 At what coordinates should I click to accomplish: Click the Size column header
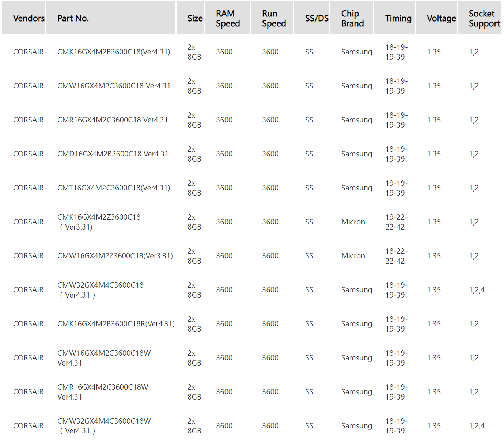190,18
